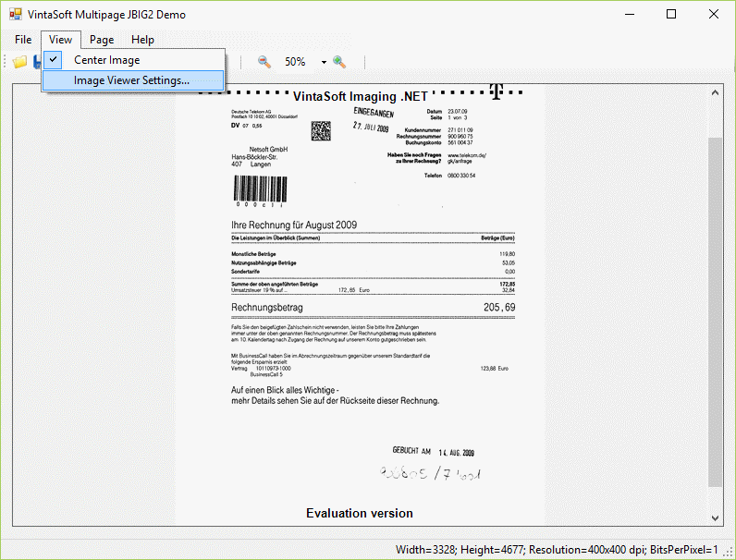Open the zoom percentage dropdown arrow

324,62
